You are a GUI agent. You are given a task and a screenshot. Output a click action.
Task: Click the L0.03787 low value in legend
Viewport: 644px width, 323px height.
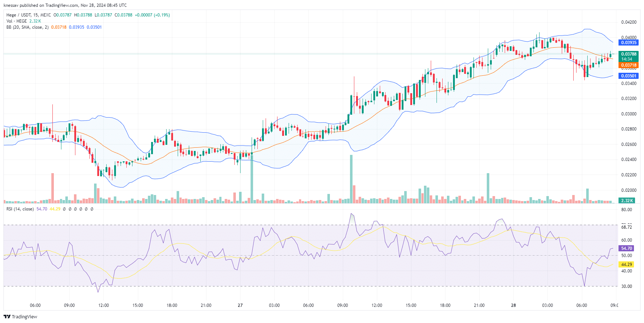(x=103, y=15)
